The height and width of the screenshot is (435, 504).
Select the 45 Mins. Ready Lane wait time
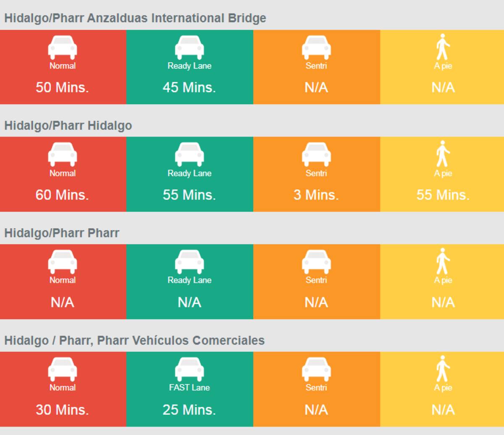189,87
